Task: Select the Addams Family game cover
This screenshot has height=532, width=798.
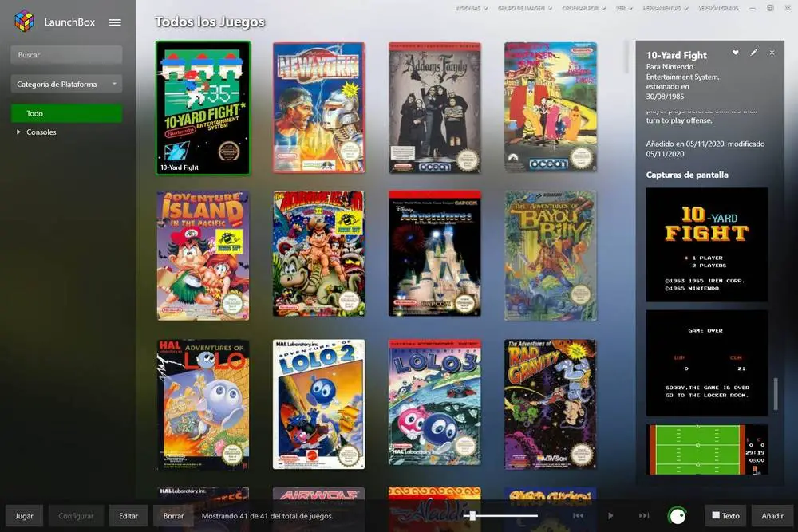Action: coord(435,108)
